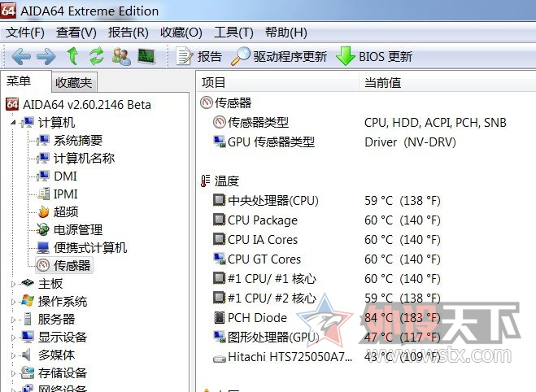Click the 服务器 tower icon
536x392 pixels.
[28, 319]
